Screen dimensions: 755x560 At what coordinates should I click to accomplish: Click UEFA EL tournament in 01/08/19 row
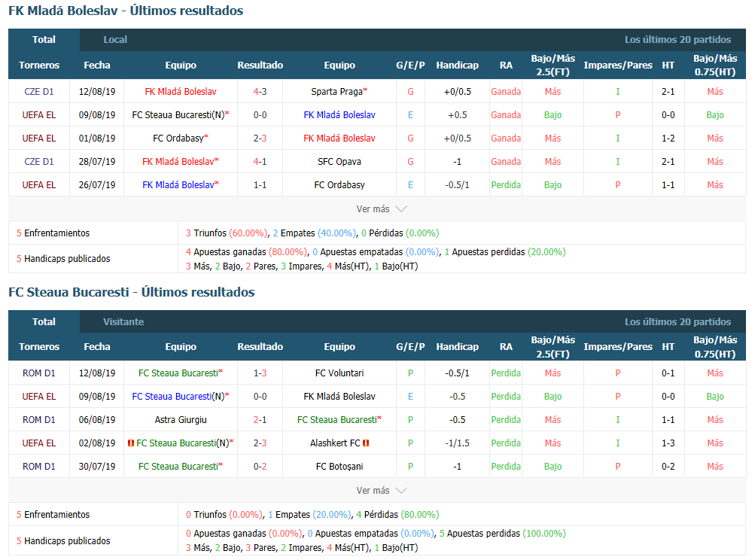(x=39, y=138)
